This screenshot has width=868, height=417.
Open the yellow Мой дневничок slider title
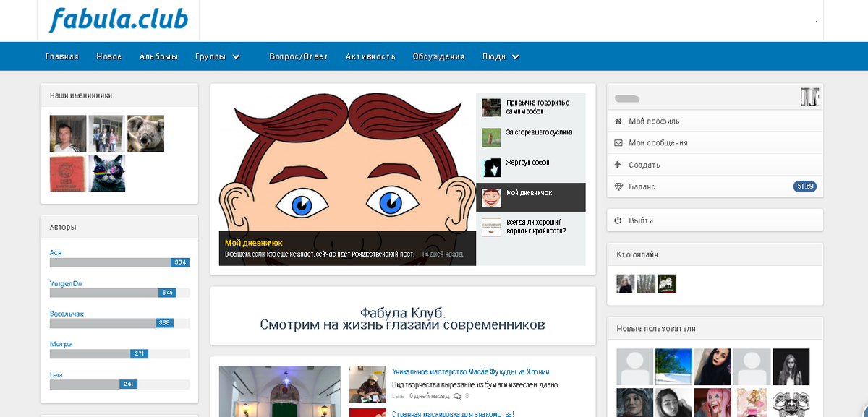click(253, 243)
